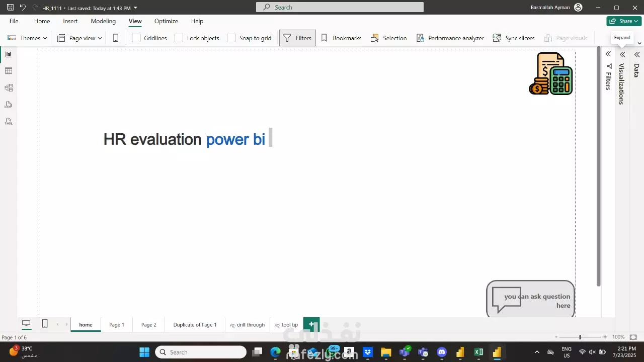Open the Selection pane
644x362 pixels.
(388, 38)
